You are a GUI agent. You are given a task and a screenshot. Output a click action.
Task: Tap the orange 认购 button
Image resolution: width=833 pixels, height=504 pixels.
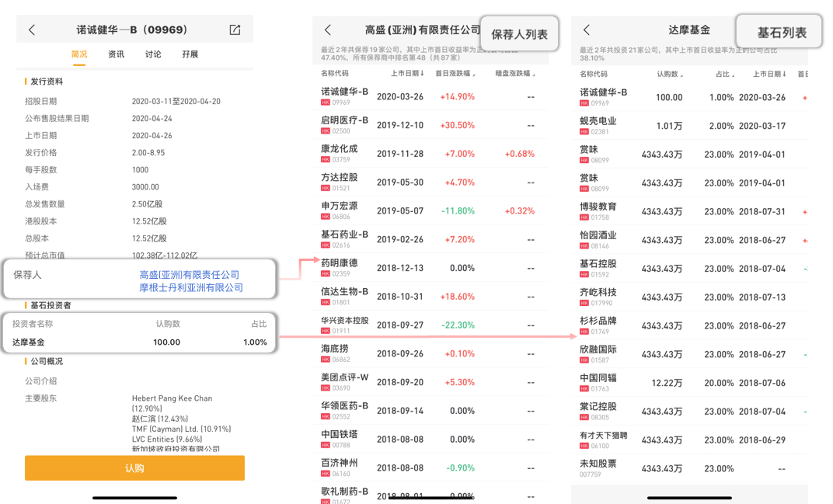pos(134,468)
